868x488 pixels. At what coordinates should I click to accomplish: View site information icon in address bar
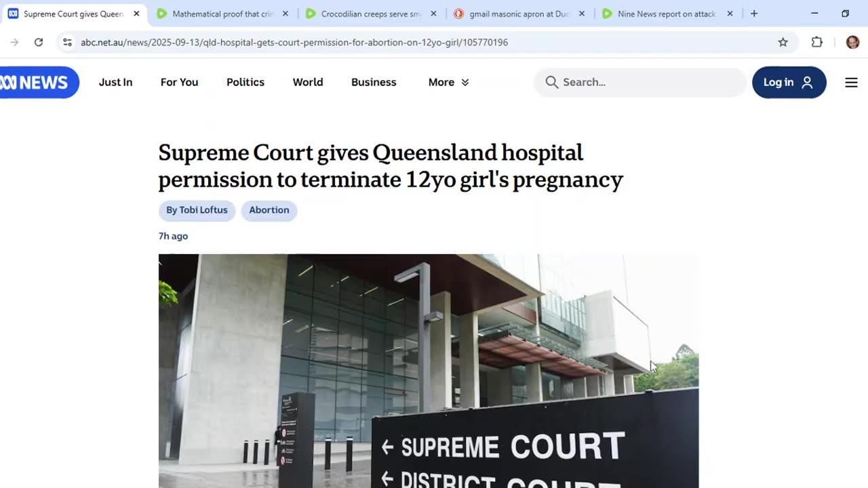click(67, 42)
